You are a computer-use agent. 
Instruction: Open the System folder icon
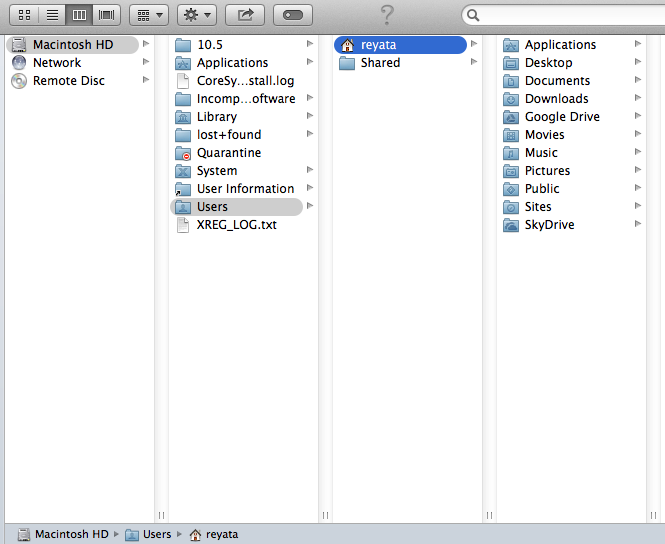tap(183, 171)
